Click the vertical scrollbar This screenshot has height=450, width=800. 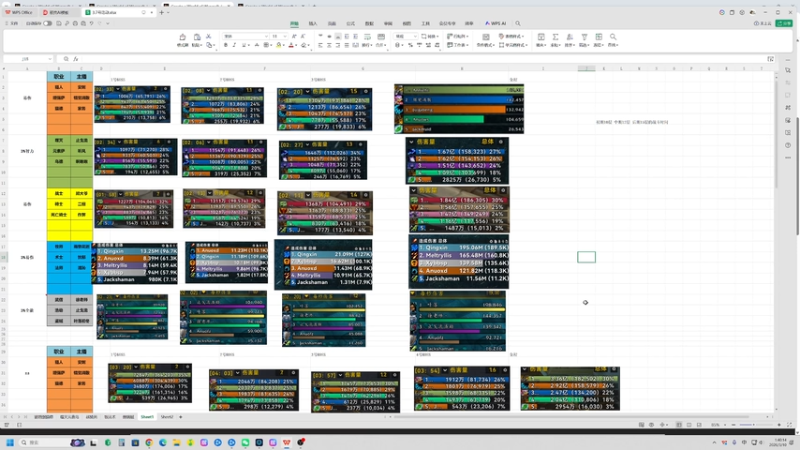pyautogui.click(x=776, y=133)
